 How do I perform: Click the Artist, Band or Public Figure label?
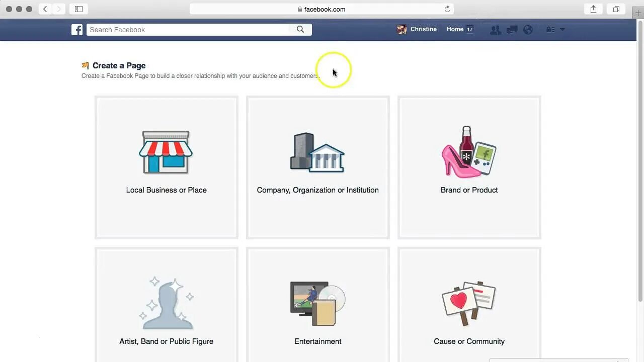pos(167,341)
